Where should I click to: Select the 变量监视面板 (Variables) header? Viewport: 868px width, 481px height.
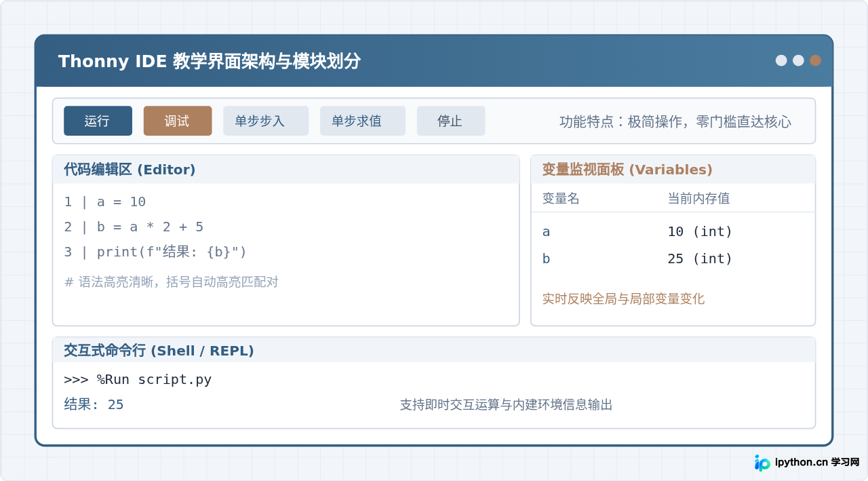pos(673,170)
